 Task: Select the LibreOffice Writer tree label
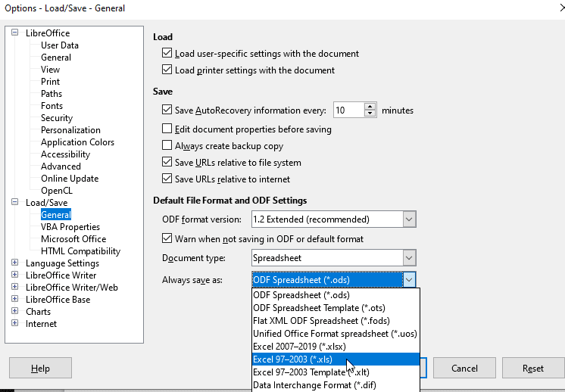(x=61, y=275)
